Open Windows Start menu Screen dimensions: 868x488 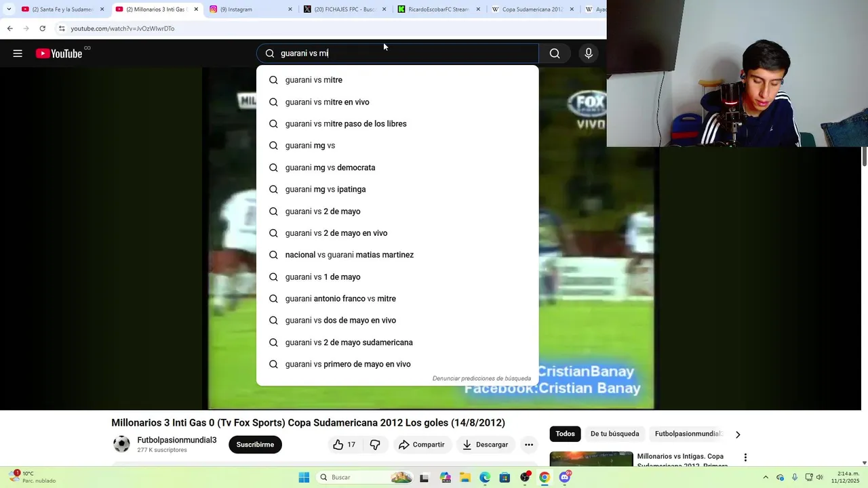304,477
